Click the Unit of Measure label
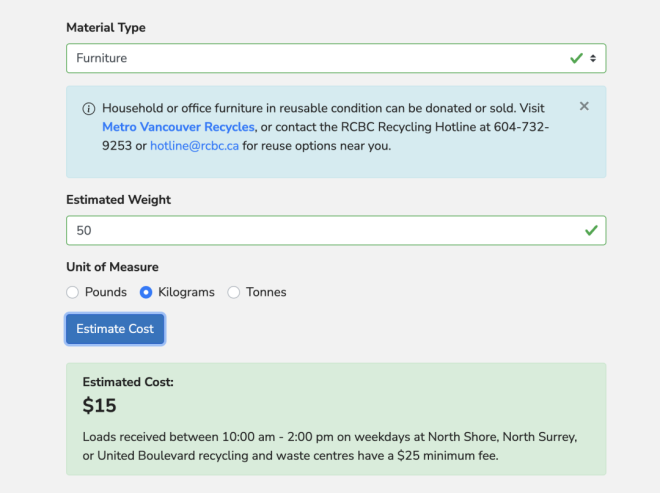Screen dimensions: 660x493 pyautogui.click(x=112, y=268)
